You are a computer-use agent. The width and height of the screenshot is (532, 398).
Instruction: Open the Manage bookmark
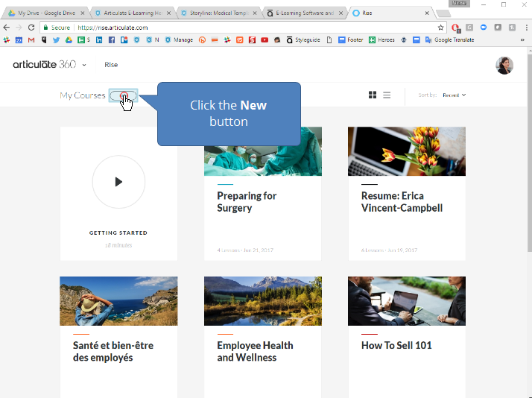(x=179, y=40)
